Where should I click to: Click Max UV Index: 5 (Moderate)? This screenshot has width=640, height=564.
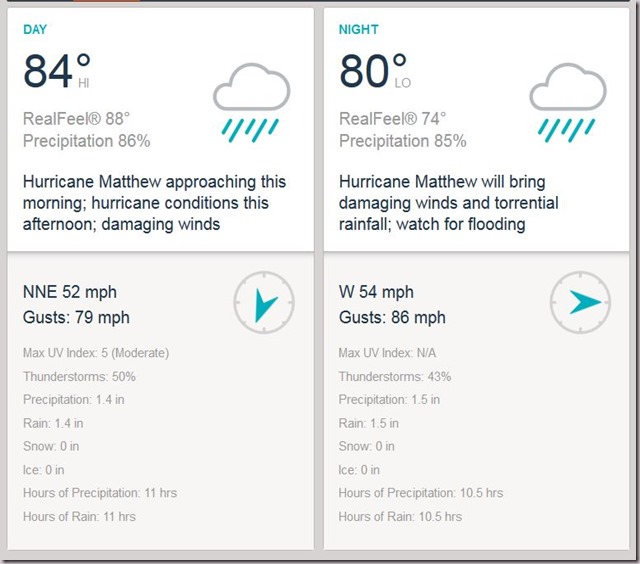(96, 353)
